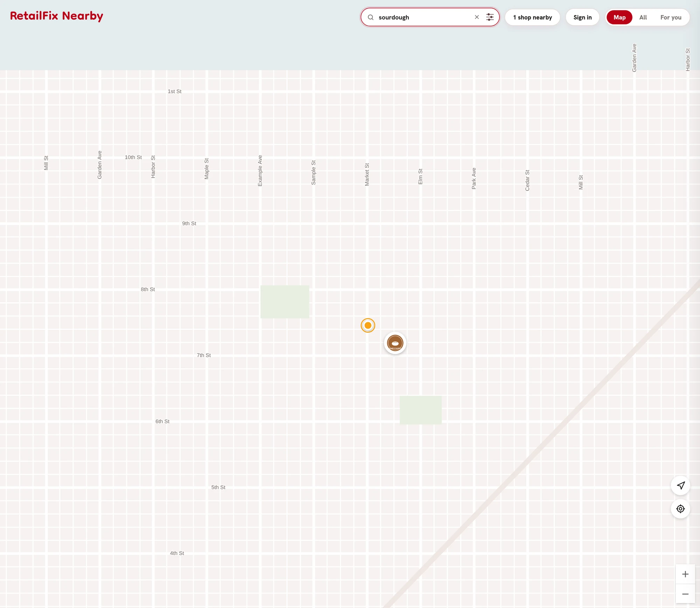
Task: Open the 1 shop nearby list
Action: pyautogui.click(x=532, y=17)
